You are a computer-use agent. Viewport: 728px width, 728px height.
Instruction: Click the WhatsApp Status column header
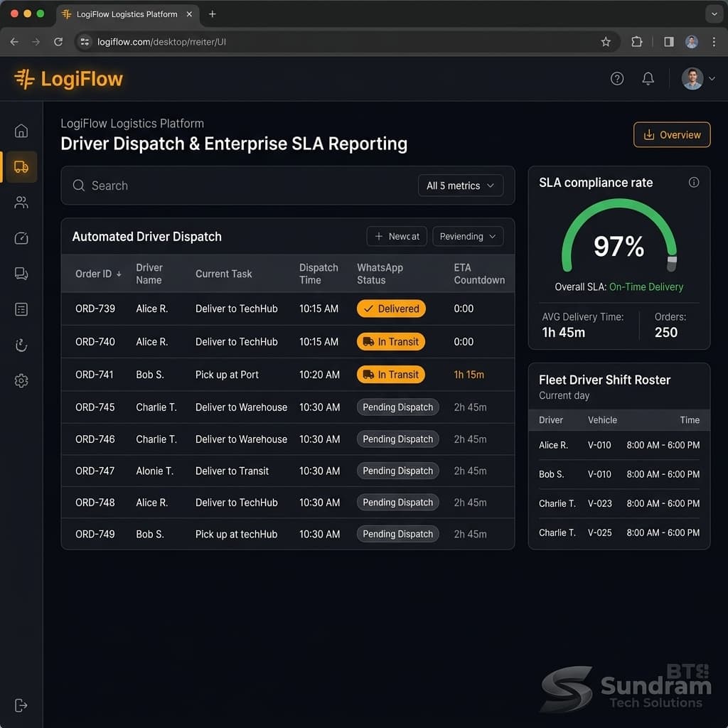[380, 274]
